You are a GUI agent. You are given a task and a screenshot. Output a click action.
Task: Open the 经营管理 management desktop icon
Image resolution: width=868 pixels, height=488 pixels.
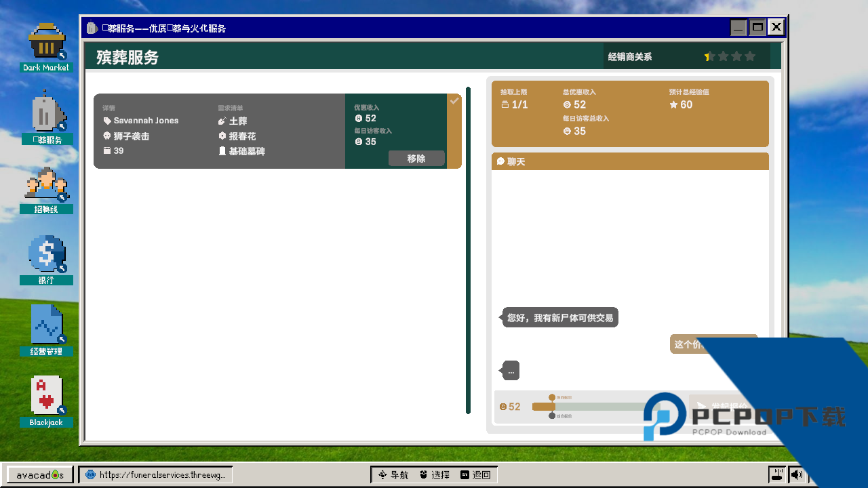click(46, 325)
